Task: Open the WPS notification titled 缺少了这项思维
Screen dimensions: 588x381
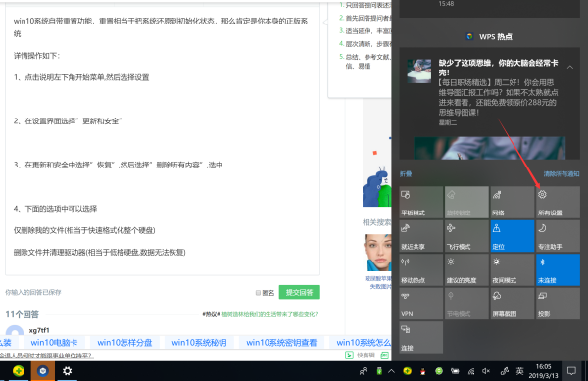Action: [x=499, y=68]
